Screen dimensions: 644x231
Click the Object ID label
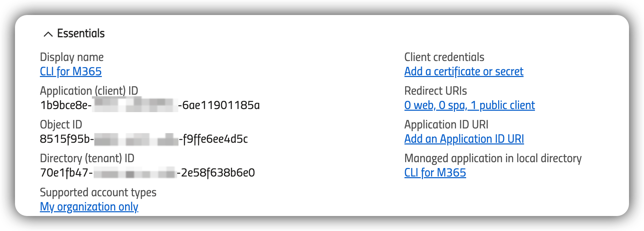point(61,124)
